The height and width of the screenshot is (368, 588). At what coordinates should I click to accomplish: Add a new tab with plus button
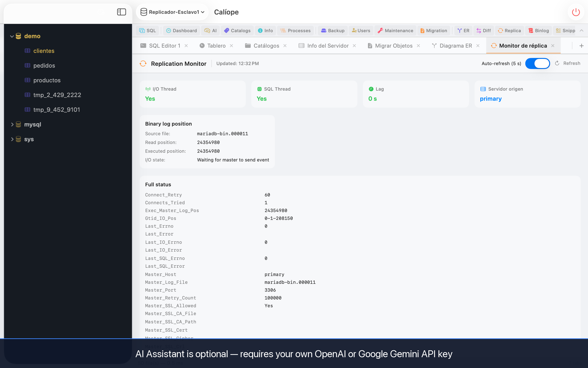pyautogui.click(x=581, y=46)
